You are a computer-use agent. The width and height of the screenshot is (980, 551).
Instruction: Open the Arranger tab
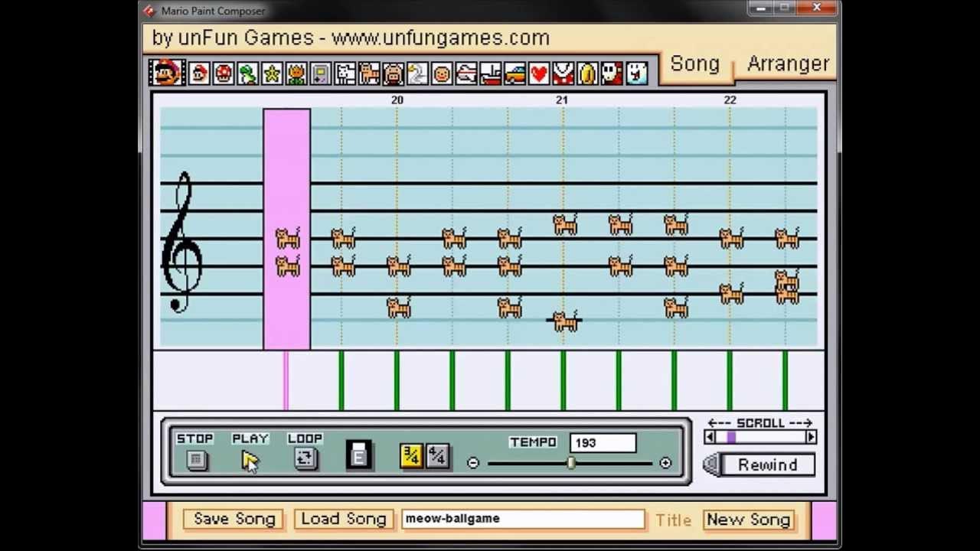point(788,64)
